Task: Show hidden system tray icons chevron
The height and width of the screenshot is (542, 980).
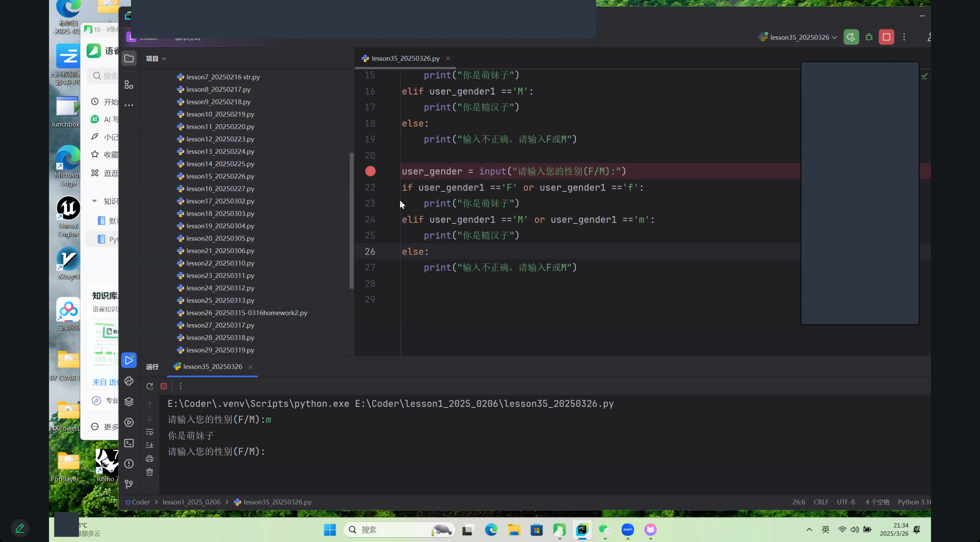Action: [809, 529]
